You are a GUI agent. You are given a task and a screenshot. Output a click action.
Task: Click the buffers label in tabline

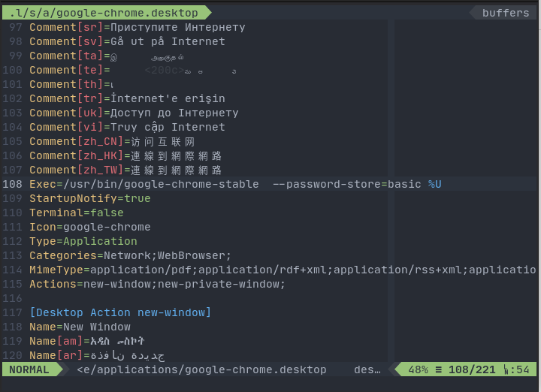click(x=505, y=13)
